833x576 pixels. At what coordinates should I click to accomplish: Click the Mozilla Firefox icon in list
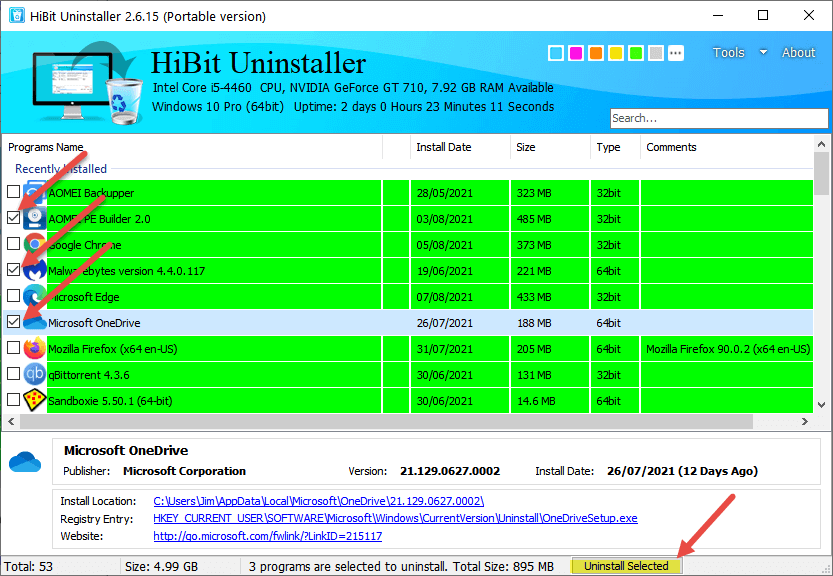(35, 349)
